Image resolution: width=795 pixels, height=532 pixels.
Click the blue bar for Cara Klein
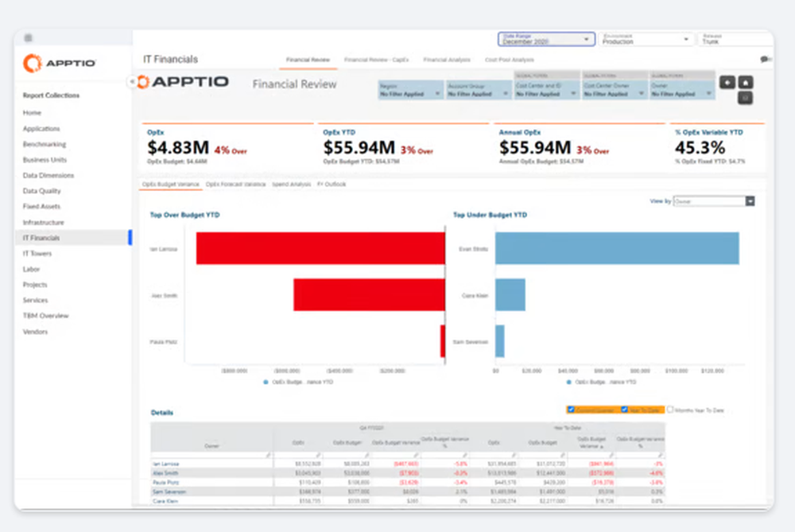tap(510, 295)
